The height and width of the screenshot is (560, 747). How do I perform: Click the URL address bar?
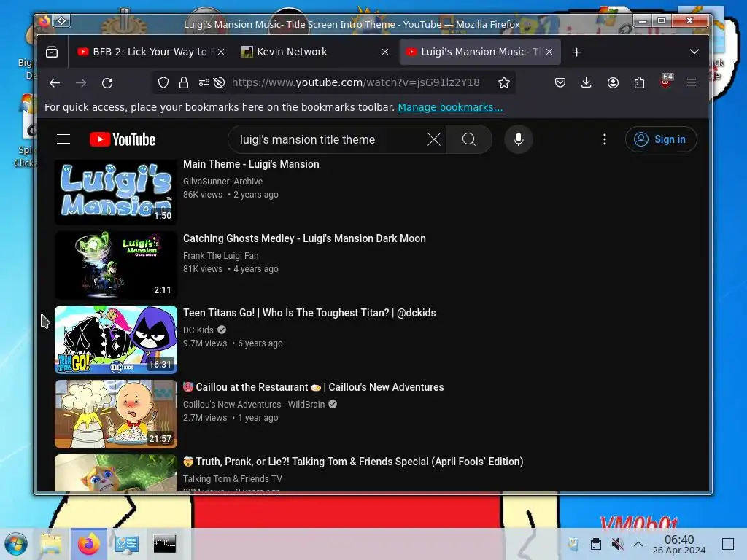(x=355, y=83)
